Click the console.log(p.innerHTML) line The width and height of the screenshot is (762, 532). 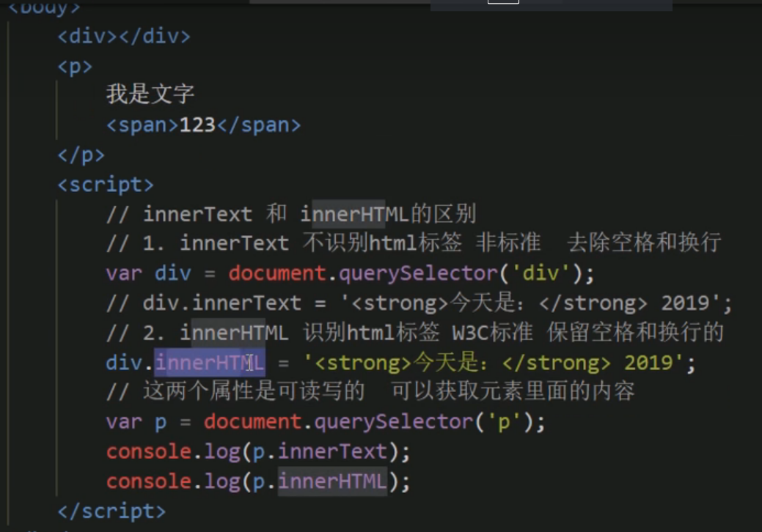[x=259, y=481]
